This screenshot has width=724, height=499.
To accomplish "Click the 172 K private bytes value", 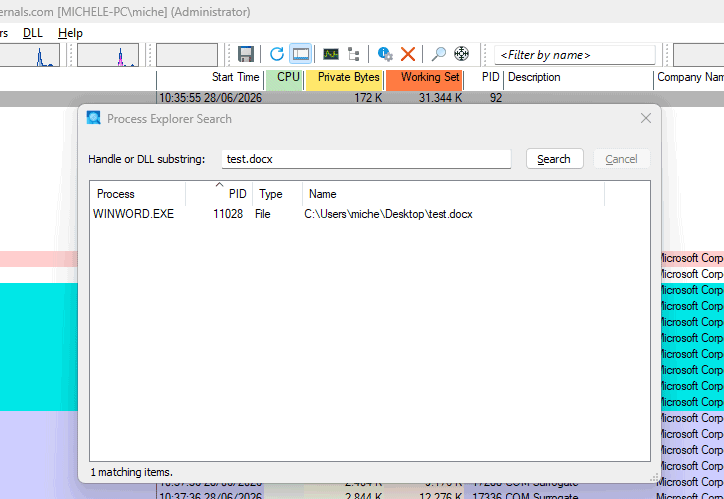I will (x=368, y=98).
